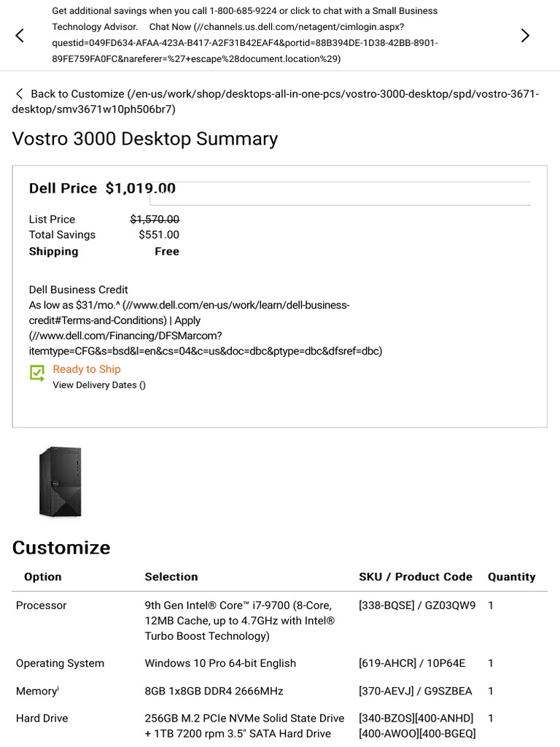Viewport: 560px width, 747px height.
Task: Click the green Ready to Ship checkmark icon
Action: 37,373
